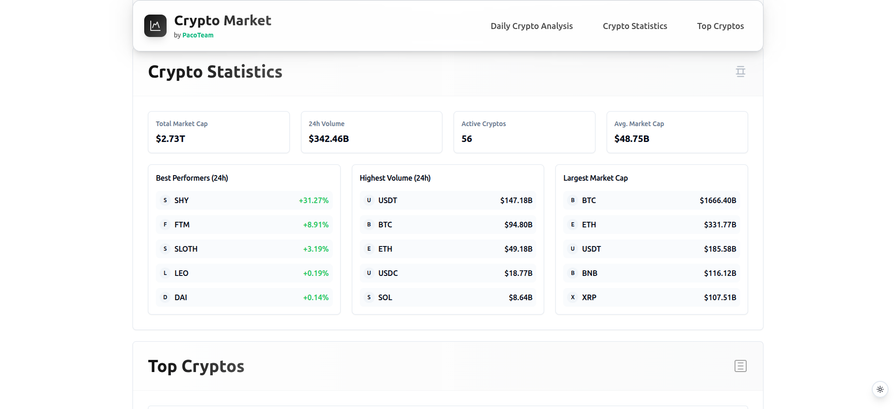Go to Crypto Statistics in the navbar
The image size is (896, 409).
pos(634,26)
